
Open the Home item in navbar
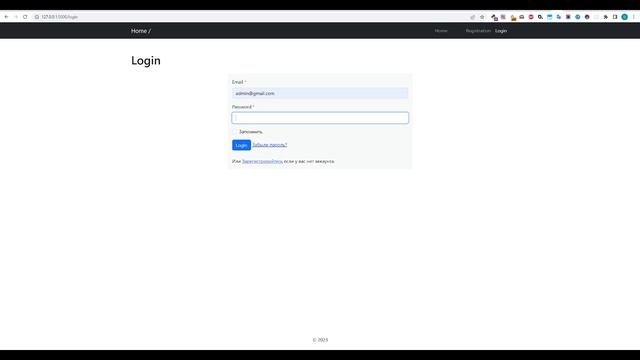[441, 31]
